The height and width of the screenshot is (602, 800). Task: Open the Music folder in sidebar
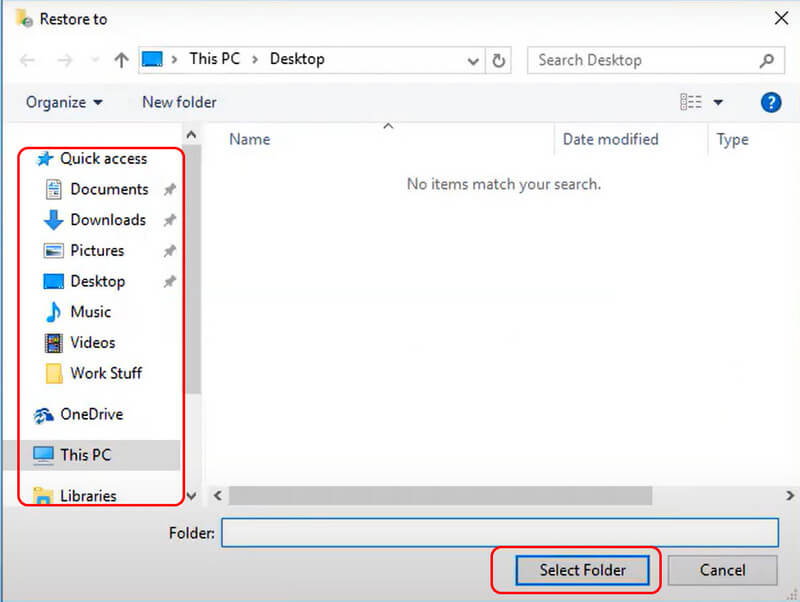coord(90,312)
